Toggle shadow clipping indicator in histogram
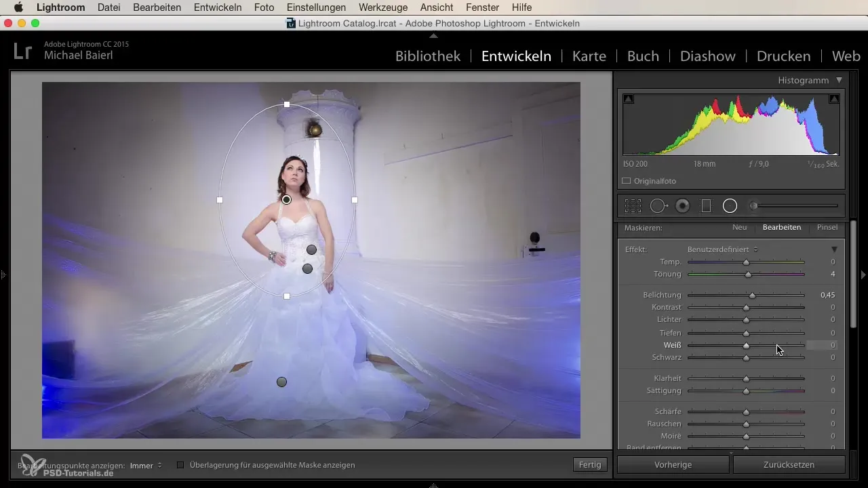 click(629, 99)
